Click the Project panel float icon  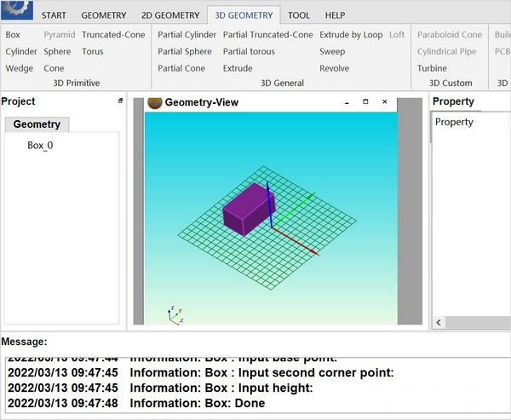tap(121, 101)
